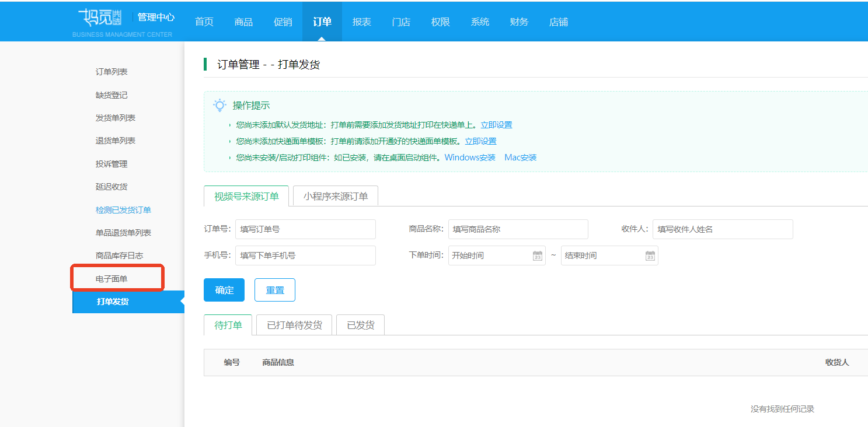Open the 订单 top navigation menu
Image resolution: width=868 pixels, height=427 pixels.
(322, 22)
